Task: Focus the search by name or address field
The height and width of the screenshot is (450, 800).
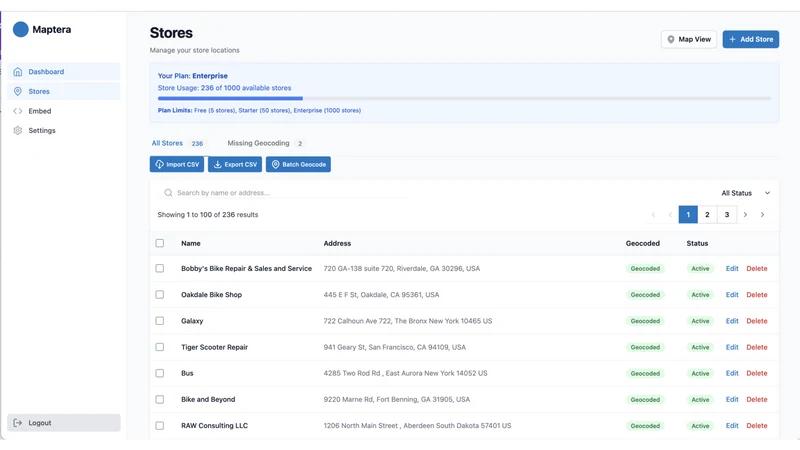Action: [283, 193]
